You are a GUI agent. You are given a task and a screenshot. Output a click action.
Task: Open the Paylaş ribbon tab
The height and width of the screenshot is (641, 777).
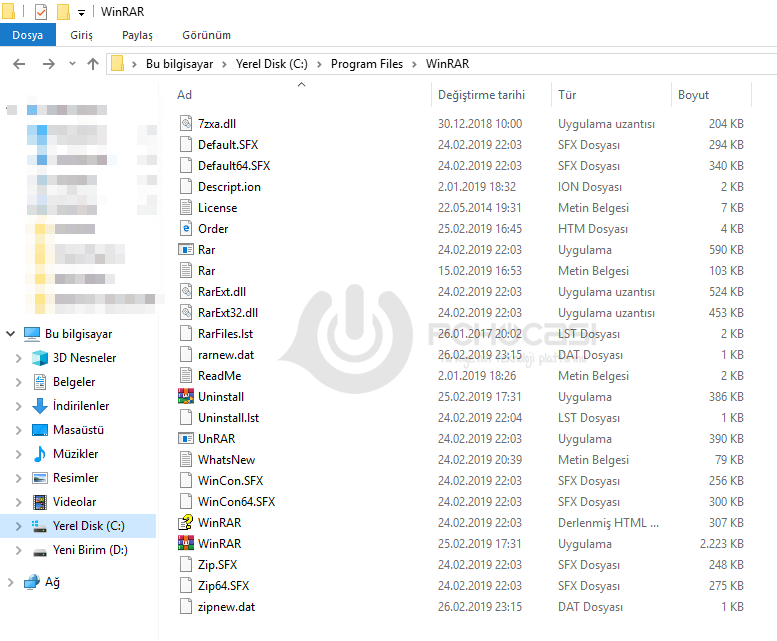click(137, 35)
